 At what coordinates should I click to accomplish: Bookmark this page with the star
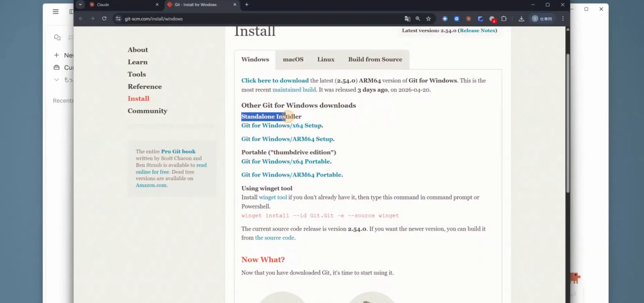[x=428, y=19]
